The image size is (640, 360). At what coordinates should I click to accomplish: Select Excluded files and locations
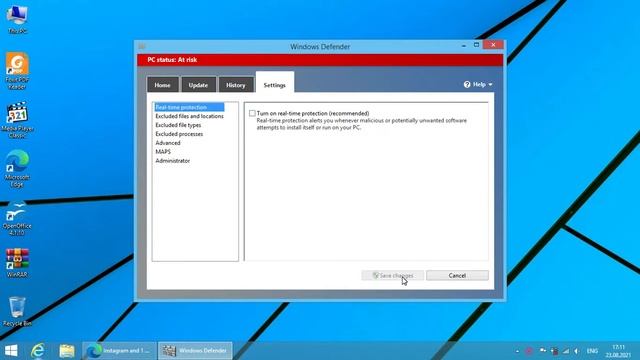(189, 116)
